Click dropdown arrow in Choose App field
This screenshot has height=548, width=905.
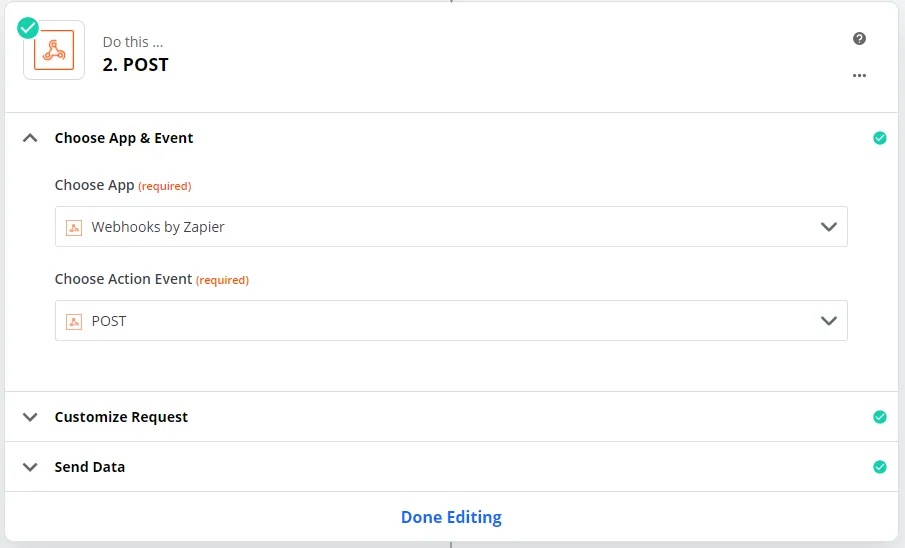[x=829, y=227]
